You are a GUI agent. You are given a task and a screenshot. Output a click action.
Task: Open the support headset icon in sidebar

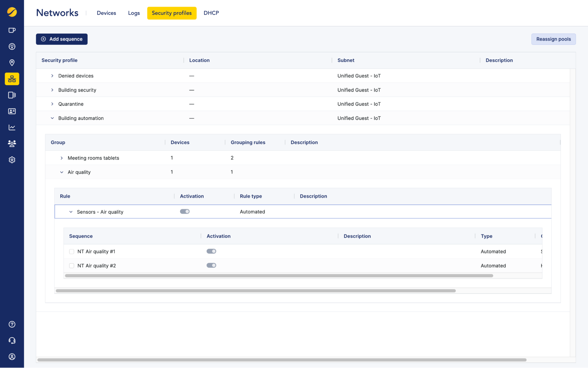12,340
